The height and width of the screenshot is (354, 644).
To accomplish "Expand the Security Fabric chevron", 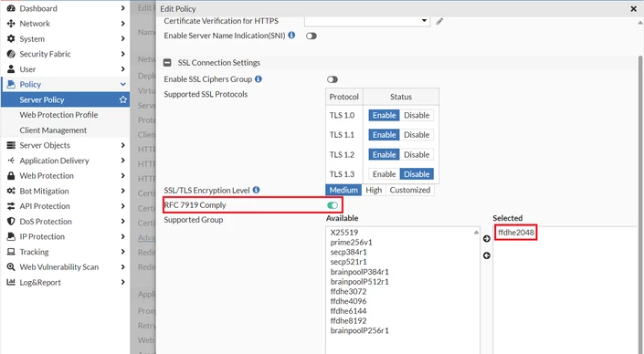I will [x=122, y=54].
